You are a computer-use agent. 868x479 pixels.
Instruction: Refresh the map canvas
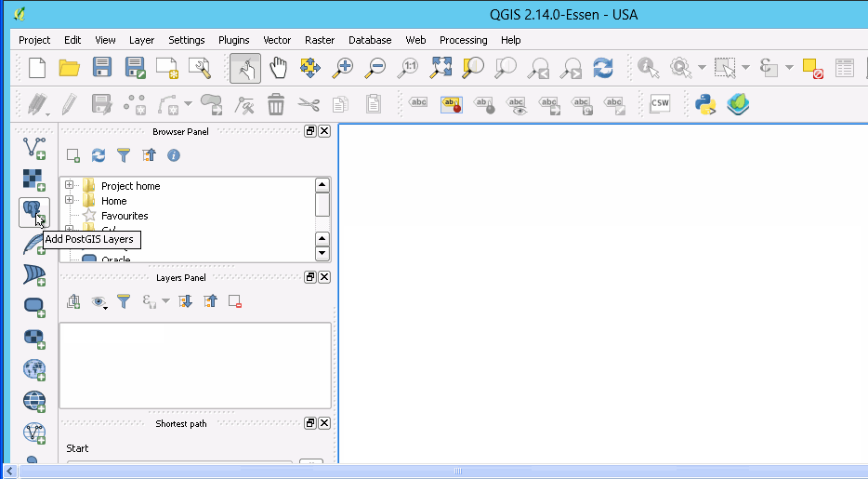(x=603, y=68)
